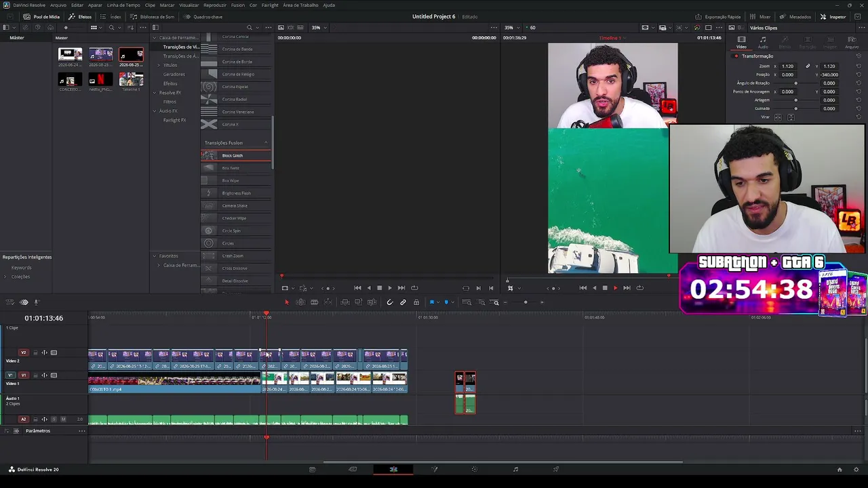Viewport: 868px width, 488px height.
Task: Toggle the Pool de Mídia panel
Action: pos(41,17)
